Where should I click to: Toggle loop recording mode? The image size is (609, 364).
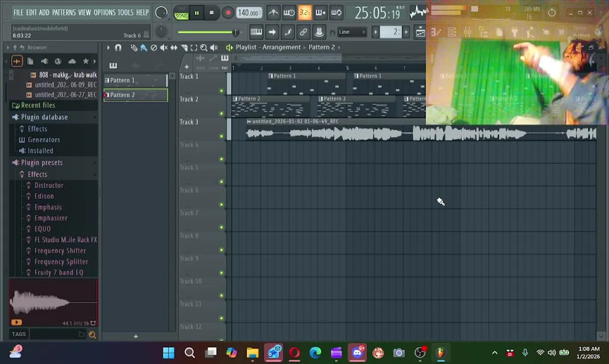[336, 13]
